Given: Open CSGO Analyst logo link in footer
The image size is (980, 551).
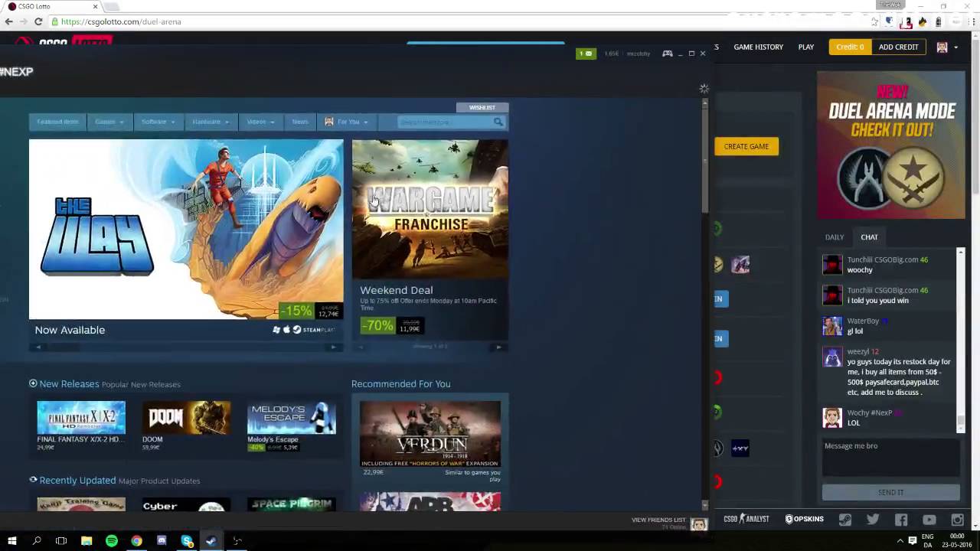Looking at the screenshot, I should pos(746,519).
